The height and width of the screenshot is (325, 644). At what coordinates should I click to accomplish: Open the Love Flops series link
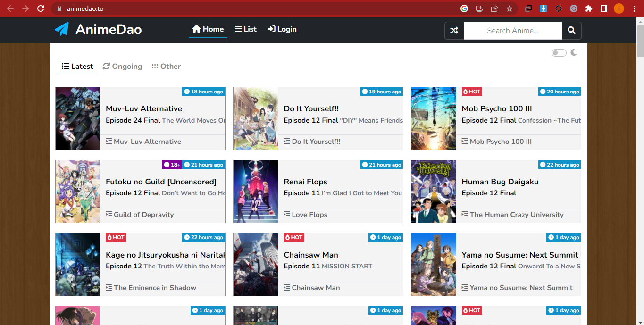click(305, 215)
